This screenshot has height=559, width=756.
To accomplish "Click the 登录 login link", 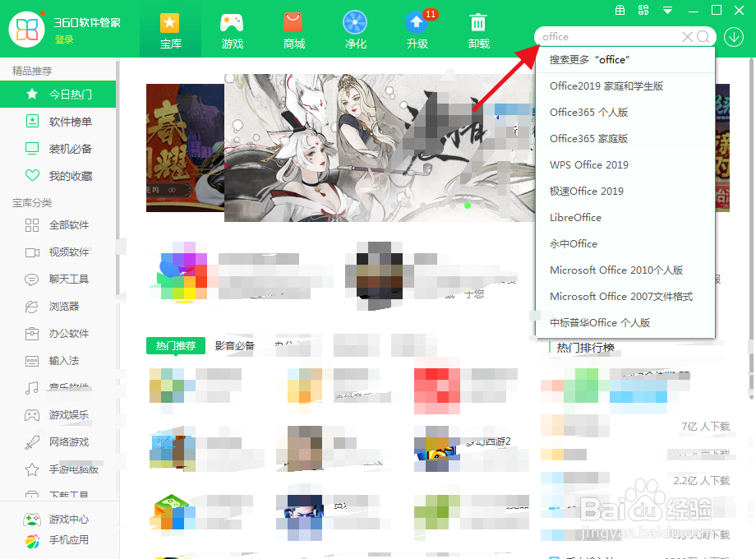I will 64,39.
